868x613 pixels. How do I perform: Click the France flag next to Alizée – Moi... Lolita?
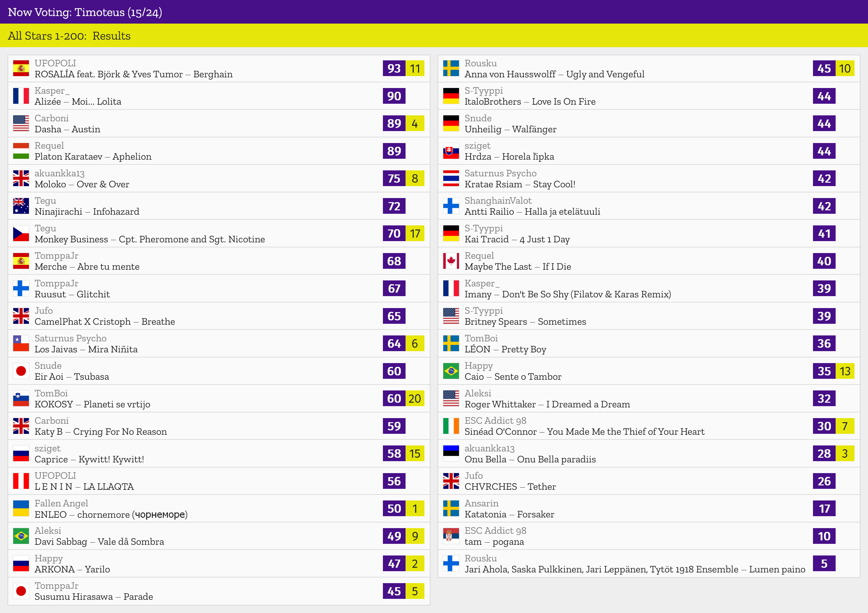[21, 96]
